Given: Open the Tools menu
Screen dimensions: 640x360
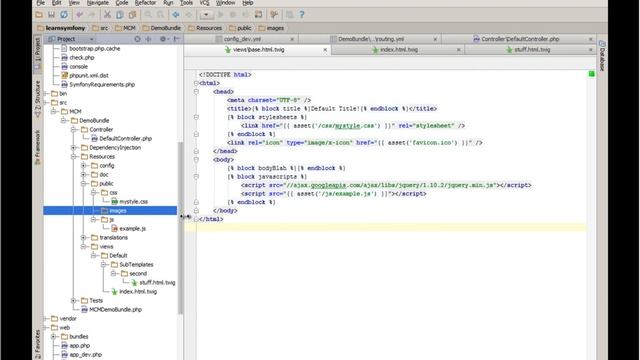Looking at the screenshot, I should click(x=186, y=3).
